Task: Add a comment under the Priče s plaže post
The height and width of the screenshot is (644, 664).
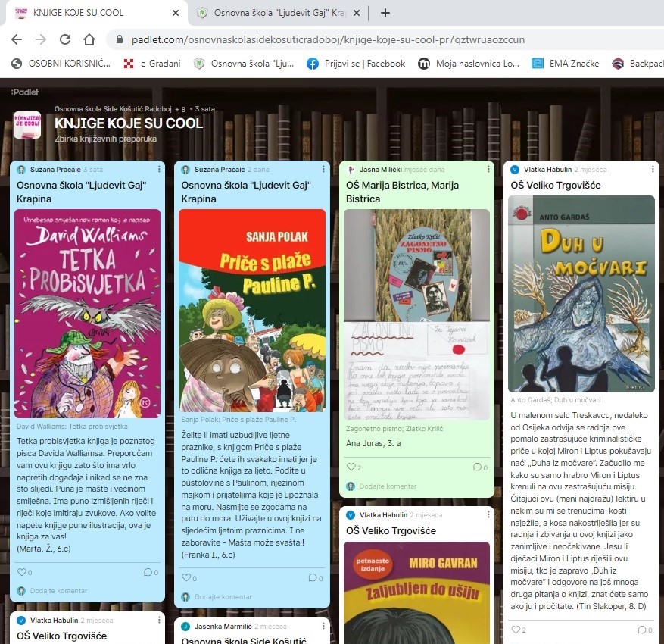Action: click(223, 596)
